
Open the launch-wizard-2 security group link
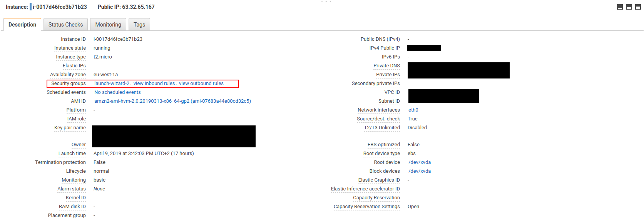tap(112, 83)
